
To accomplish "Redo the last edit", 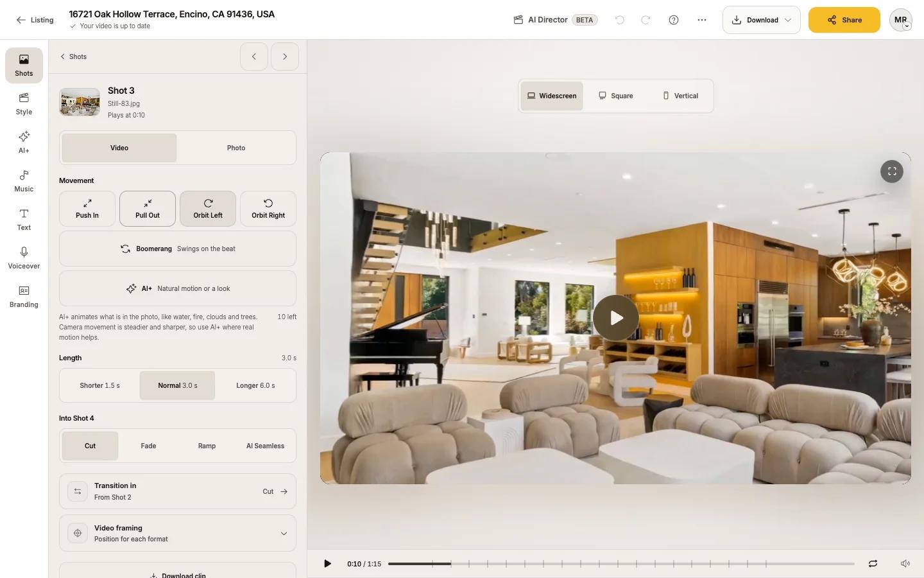I will click(x=646, y=20).
